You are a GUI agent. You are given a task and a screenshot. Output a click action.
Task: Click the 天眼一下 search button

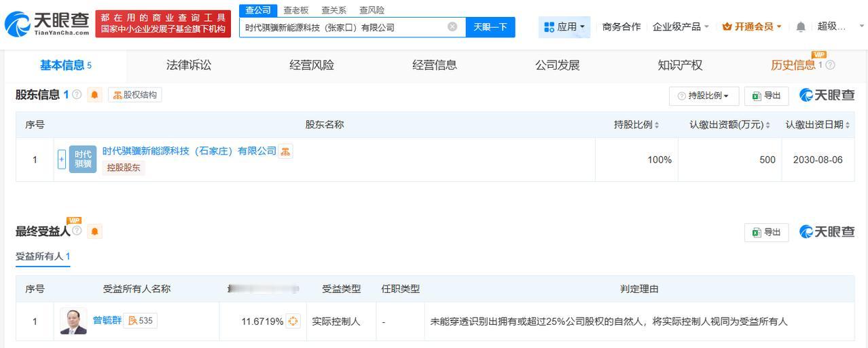pyautogui.click(x=490, y=26)
